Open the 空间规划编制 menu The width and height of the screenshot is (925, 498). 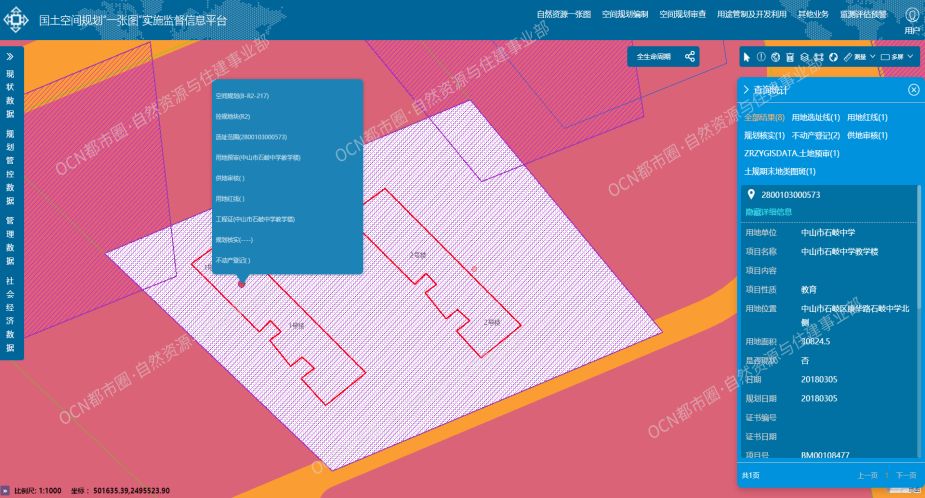coord(625,14)
